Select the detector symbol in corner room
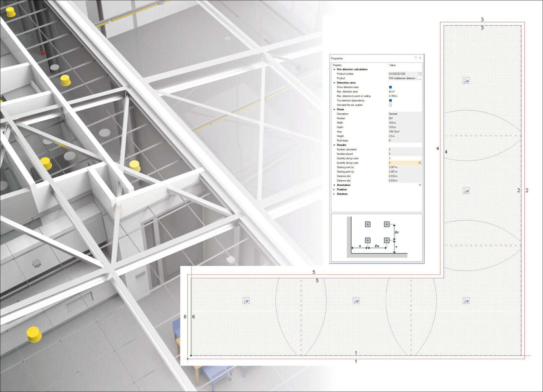The image size is (543, 392). tap(466, 301)
